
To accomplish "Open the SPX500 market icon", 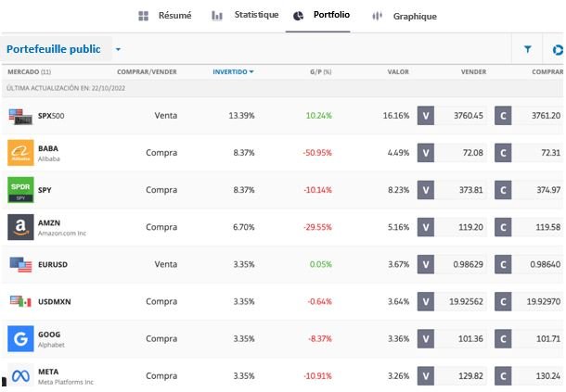I will tap(20, 117).
